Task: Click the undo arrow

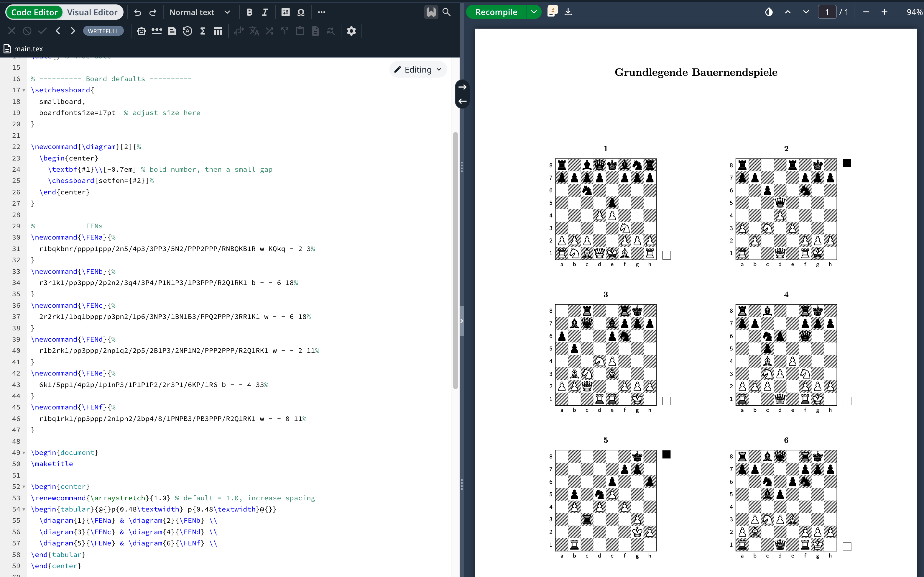Action: pos(138,12)
